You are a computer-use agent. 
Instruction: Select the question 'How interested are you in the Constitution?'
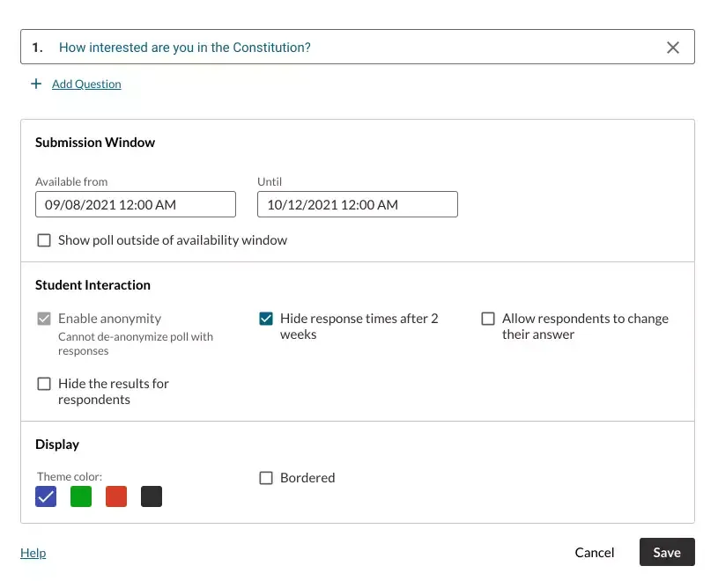click(184, 48)
